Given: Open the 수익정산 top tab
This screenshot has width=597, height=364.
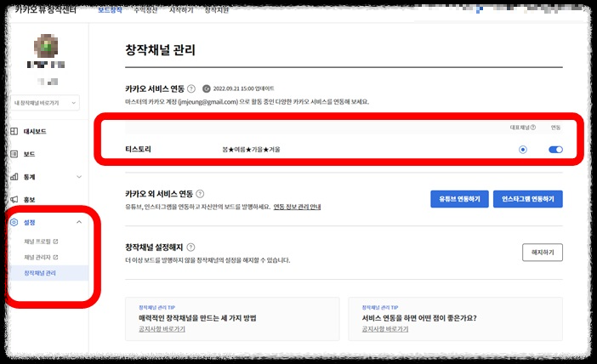Looking at the screenshot, I should click(145, 10).
